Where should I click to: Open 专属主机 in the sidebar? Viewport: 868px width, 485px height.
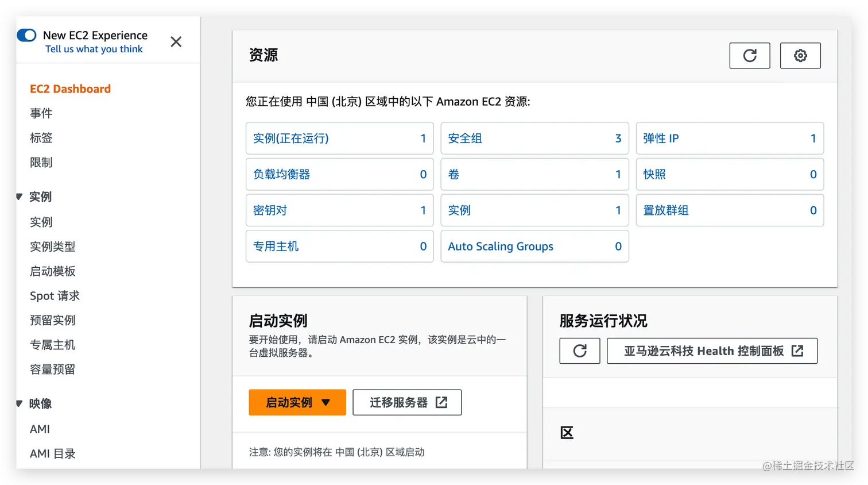coord(53,345)
